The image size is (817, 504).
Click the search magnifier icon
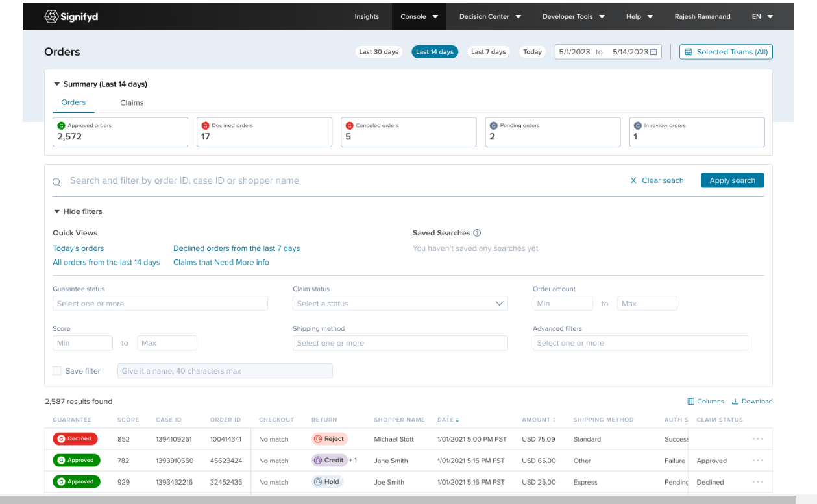coord(57,182)
